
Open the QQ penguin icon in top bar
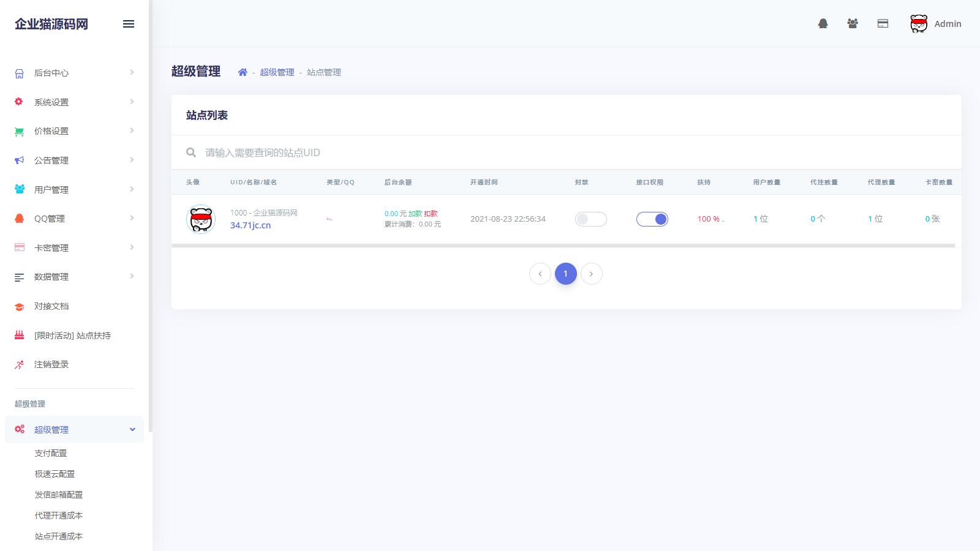[823, 24]
